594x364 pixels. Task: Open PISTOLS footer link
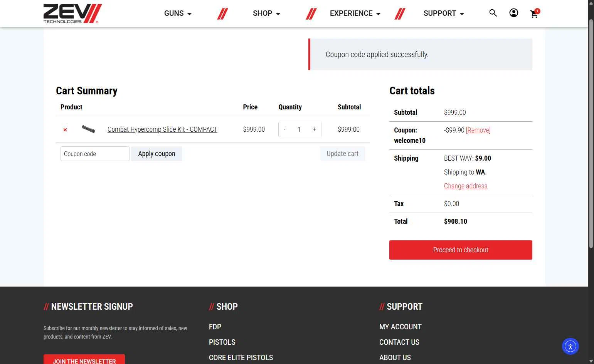(x=222, y=342)
